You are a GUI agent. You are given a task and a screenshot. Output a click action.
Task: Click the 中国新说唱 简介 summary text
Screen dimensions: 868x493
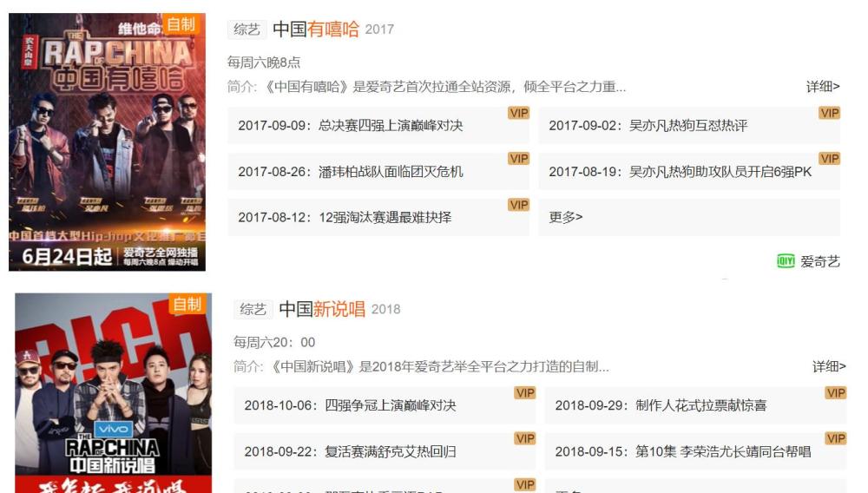coord(421,367)
